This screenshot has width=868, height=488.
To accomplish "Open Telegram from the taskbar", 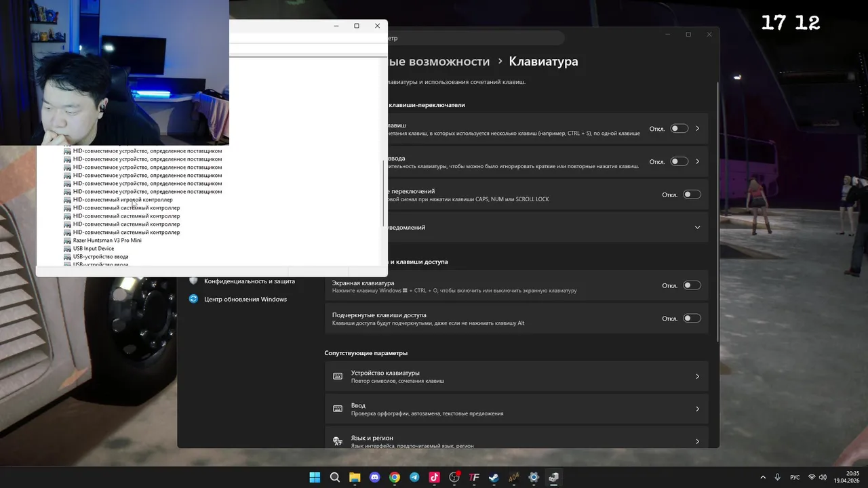I will click(x=414, y=477).
